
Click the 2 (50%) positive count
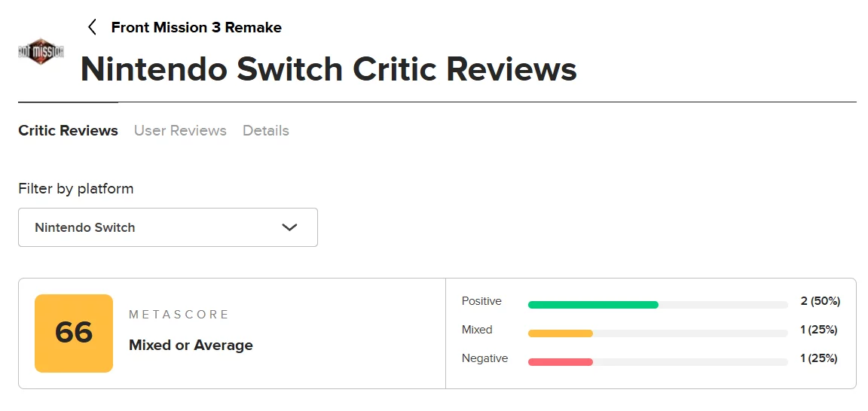[x=820, y=301]
